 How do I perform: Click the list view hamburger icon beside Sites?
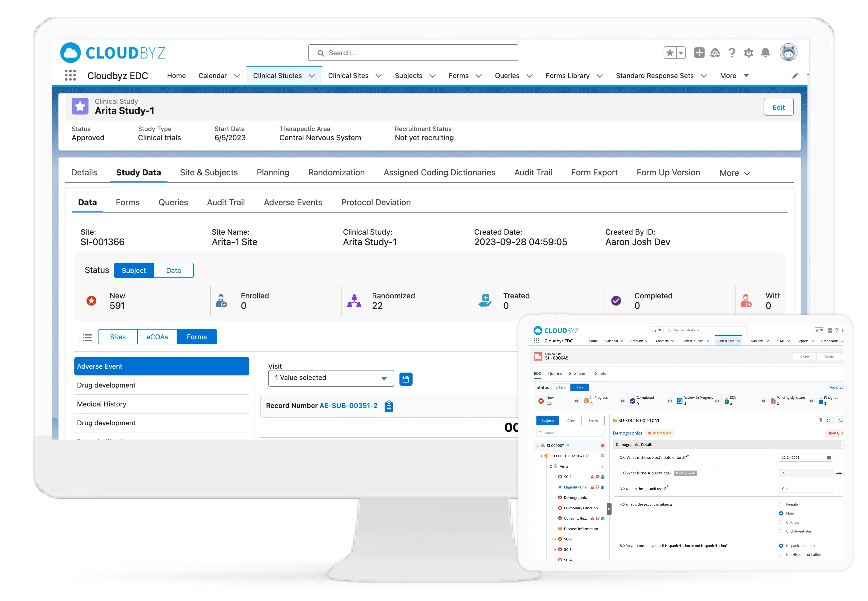pos(87,337)
